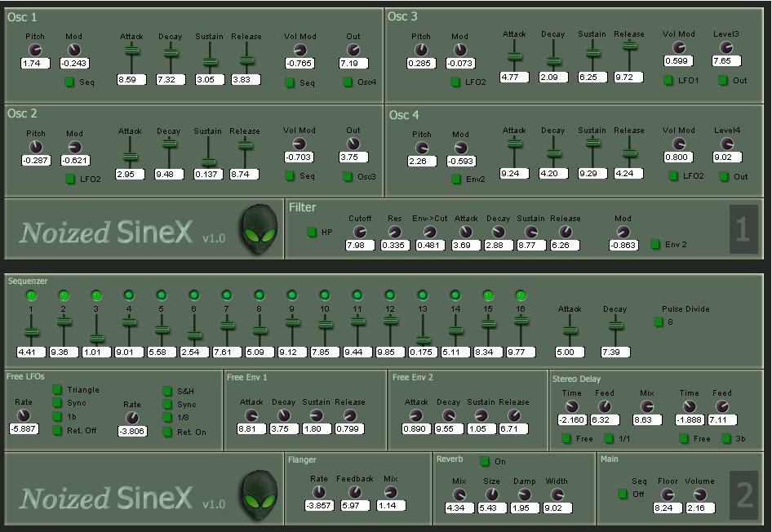The width and height of the screenshot is (772, 532).
Task: Toggle sequencer step 8 LED
Action: pyautogui.click(x=259, y=295)
